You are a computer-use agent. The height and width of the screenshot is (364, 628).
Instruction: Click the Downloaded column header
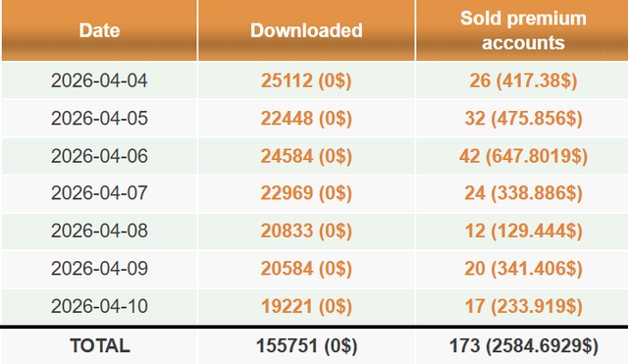(306, 30)
